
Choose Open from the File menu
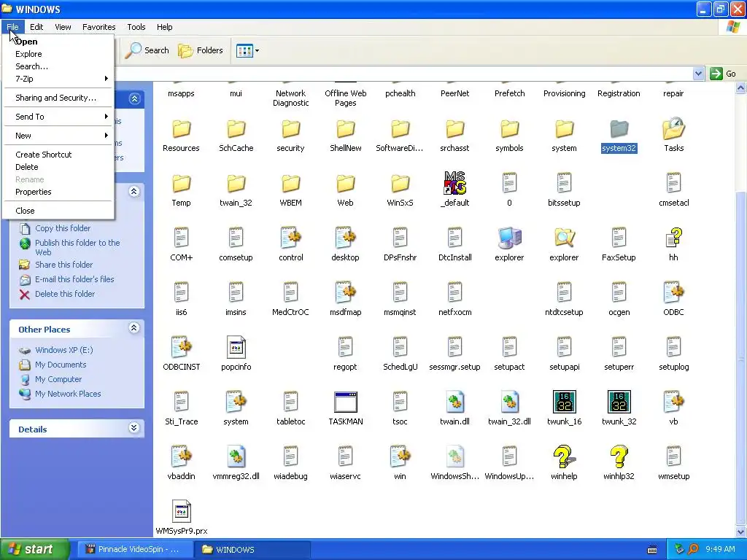tap(58, 42)
